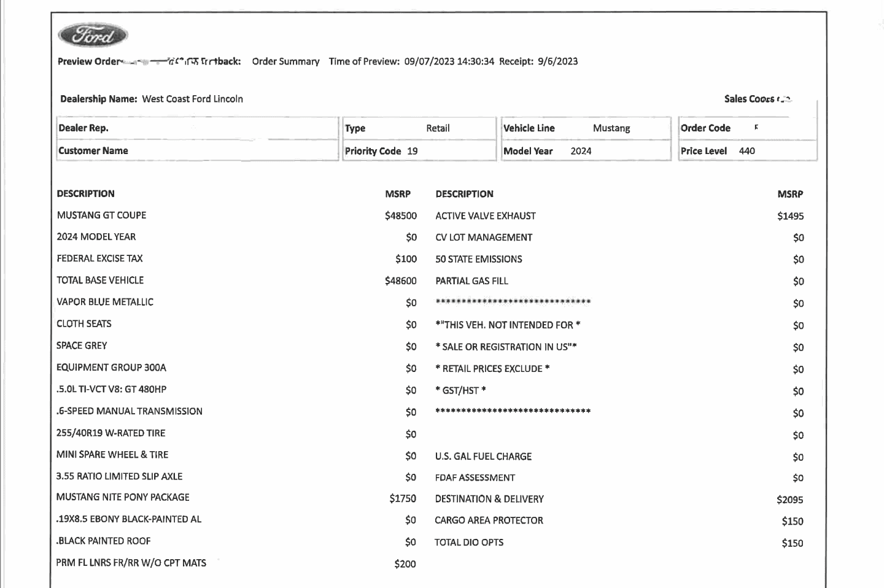Image resolution: width=884 pixels, height=588 pixels.
Task: Select 'ACTIVE VALVE EXHAUST' option text
Action: [x=486, y=216]
